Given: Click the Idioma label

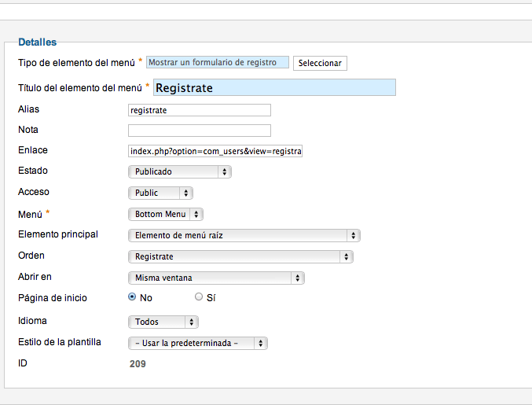Looking at the screenshot, I should point(32,321).
